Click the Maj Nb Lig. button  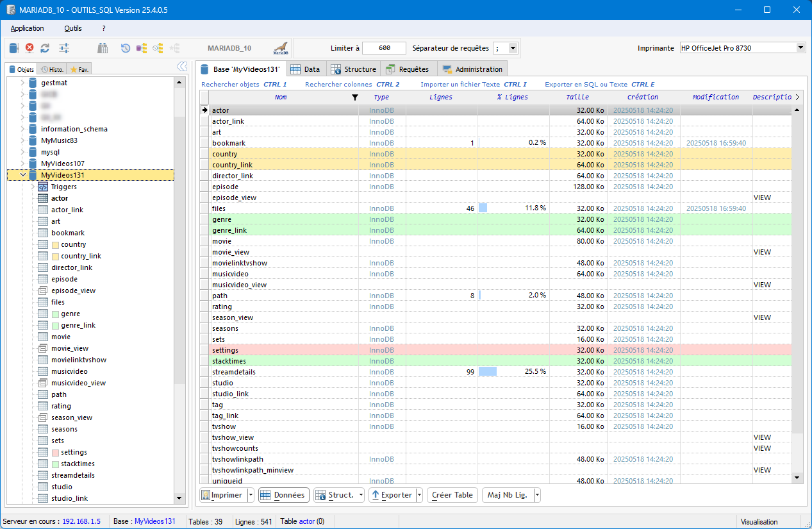(x=507, y=495)
